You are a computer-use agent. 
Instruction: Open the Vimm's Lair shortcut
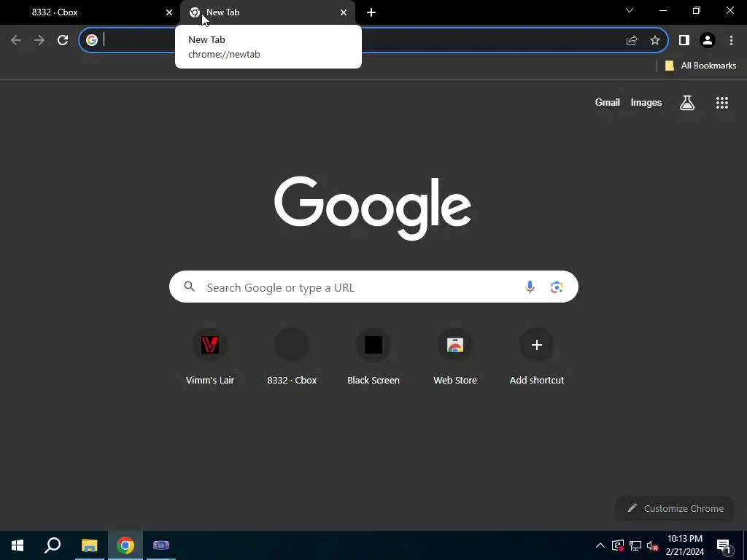[x=210, y=357]
